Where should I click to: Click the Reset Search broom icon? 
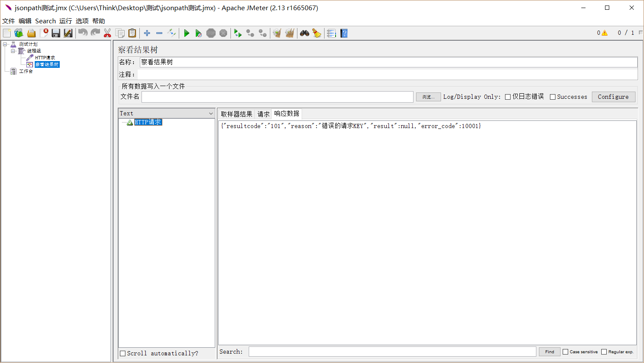(x=316, y=33)
